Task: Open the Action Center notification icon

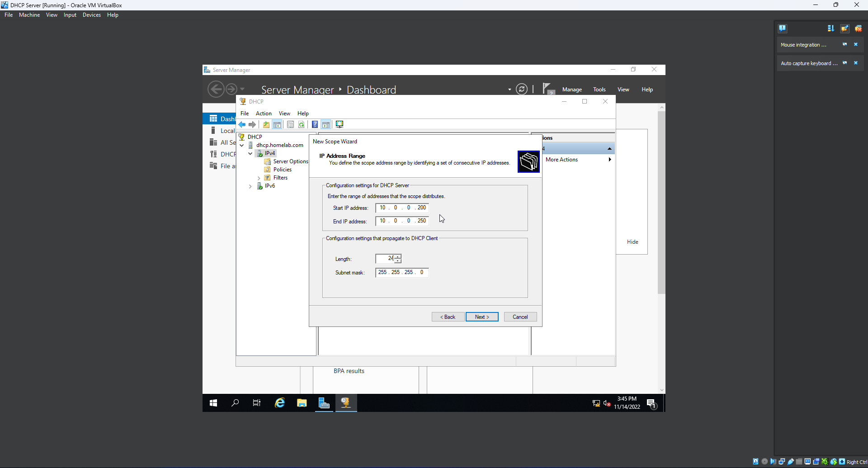Action: pos(651,403)
